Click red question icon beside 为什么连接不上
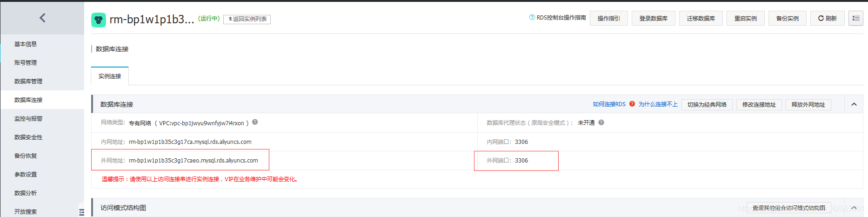Screen dimensions: 868x217 [x=632, y=104]
